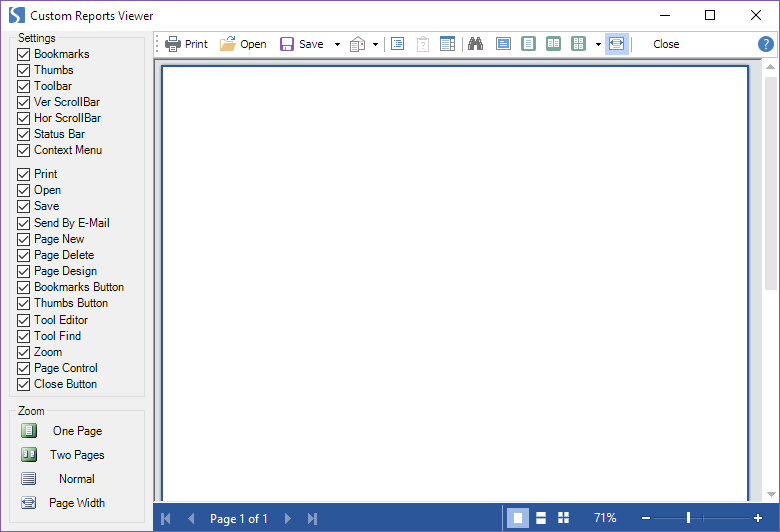The width and height of the screenshot is (780, 532).
Task: Expand the page view mode dropdown arrow
Action: point(597,44)
